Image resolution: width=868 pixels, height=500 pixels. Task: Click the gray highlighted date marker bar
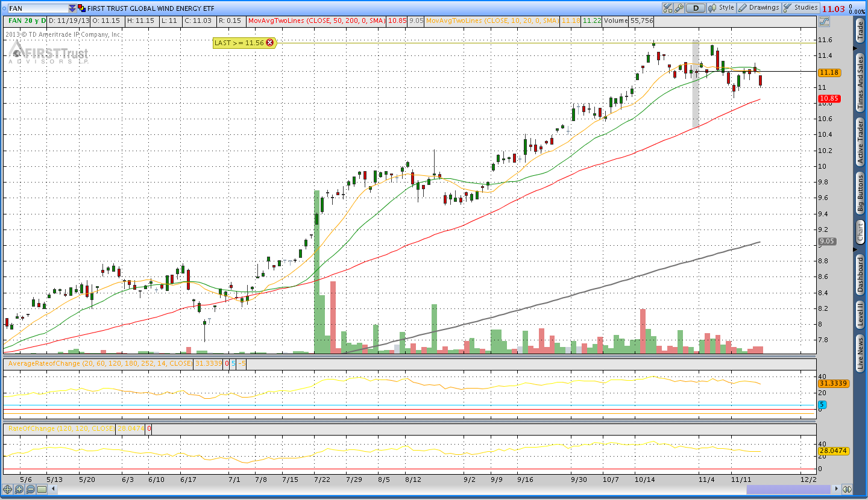click(x=695, y=84)
